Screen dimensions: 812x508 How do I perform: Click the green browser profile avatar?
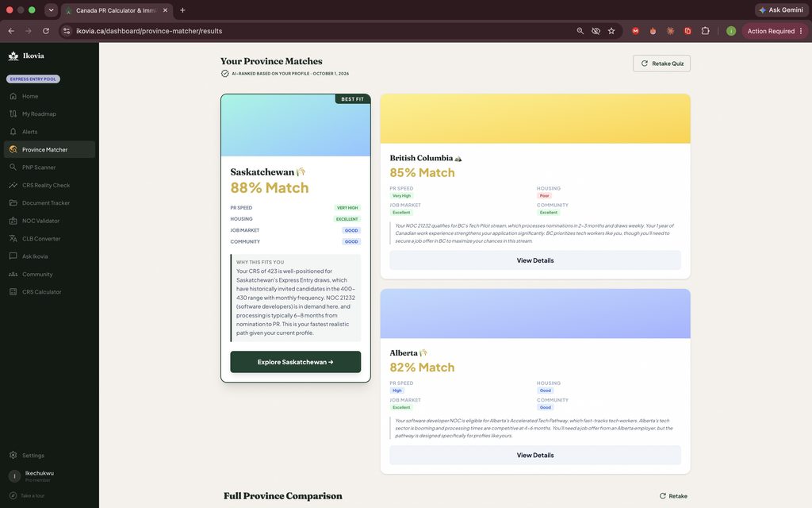[x=730, y=31]
